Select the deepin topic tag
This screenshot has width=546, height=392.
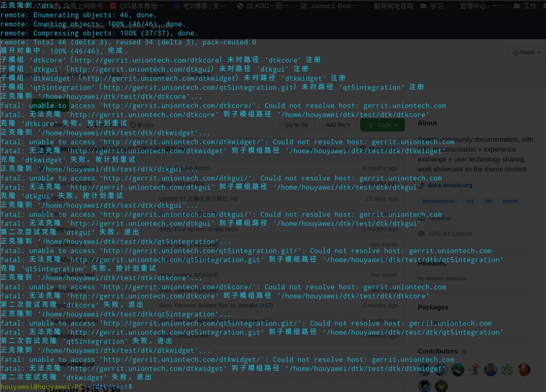(x=510, y=201)
